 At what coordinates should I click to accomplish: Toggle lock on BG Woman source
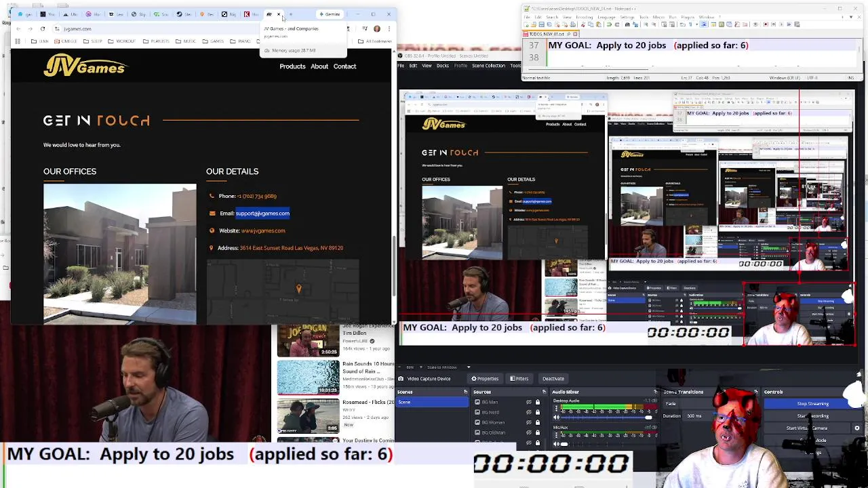pyautogui.click(x=538, y=422)
